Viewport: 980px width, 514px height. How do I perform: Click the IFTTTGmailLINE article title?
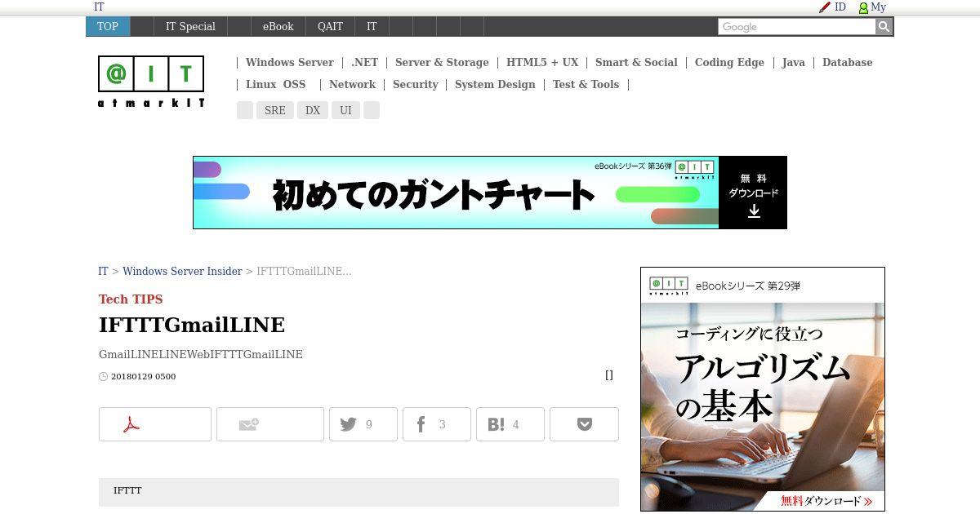coord(192,325)
